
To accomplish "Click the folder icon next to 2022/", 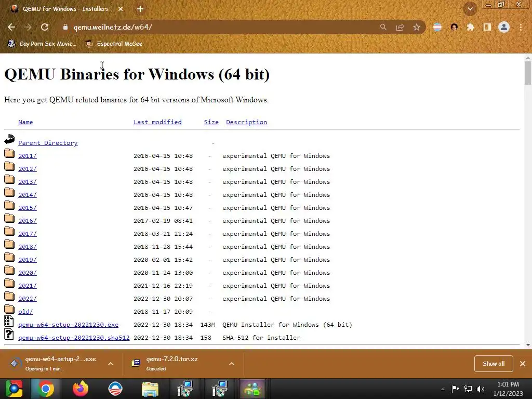I will [9, 296].
